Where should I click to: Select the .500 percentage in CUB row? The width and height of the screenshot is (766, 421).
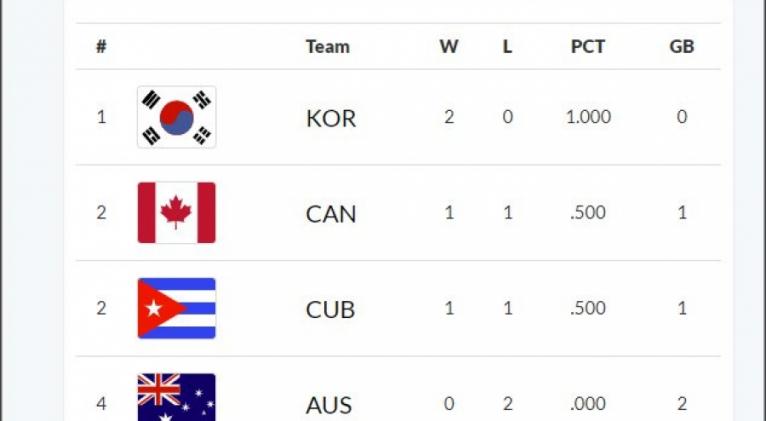(x=588, y=309)
